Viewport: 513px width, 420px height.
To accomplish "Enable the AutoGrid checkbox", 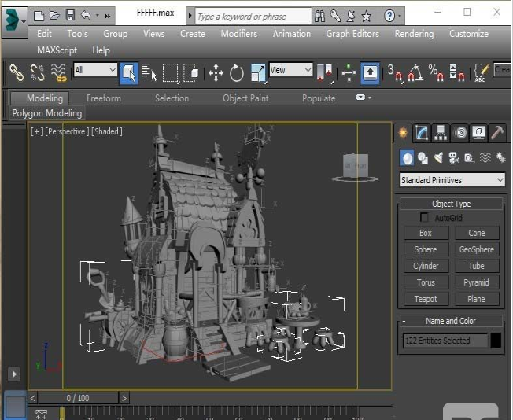I will (x=425, y=218).
